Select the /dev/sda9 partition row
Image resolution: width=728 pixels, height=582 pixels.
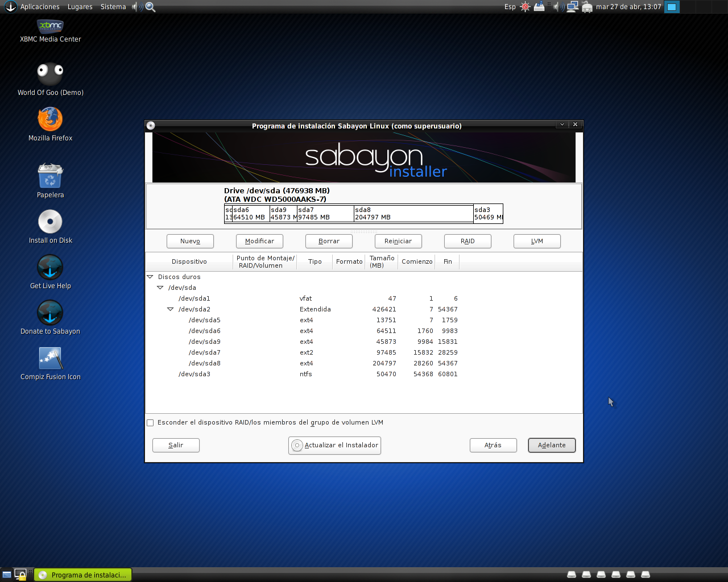tap(364, 342)
